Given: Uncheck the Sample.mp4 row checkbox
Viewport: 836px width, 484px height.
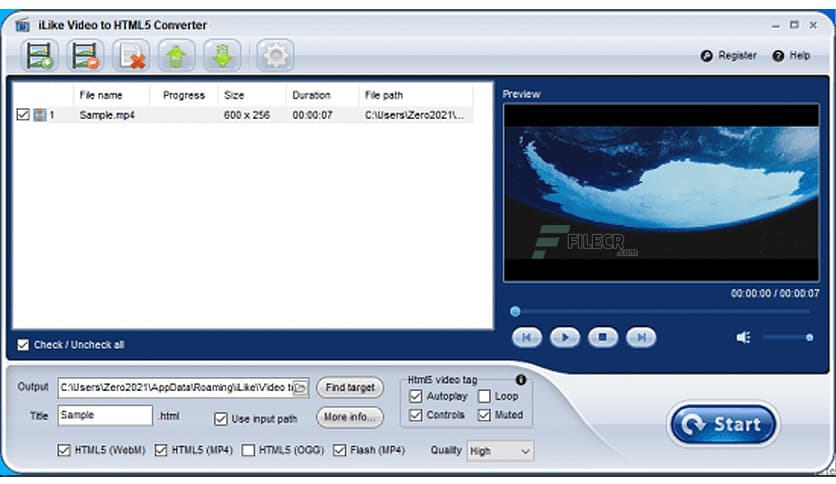Looking at the screenshot, I should 23,115.
